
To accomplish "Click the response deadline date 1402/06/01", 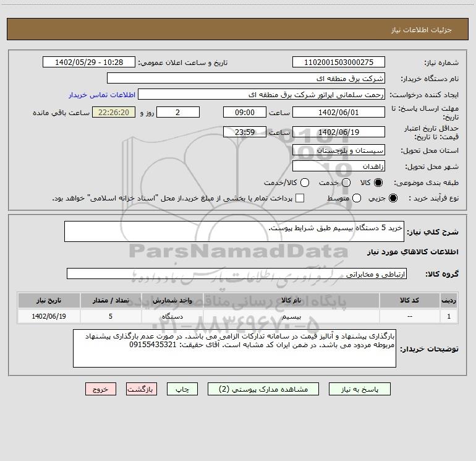I will point(339,112).
